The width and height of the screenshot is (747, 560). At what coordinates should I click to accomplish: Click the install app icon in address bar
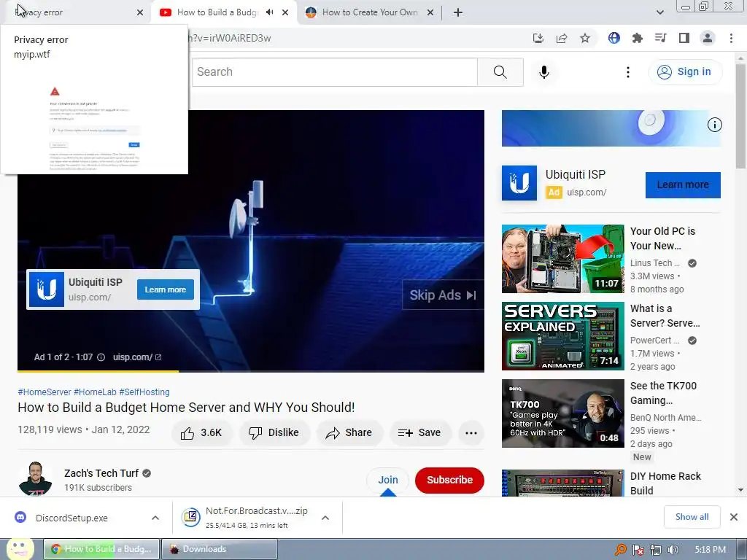[538, 38]
